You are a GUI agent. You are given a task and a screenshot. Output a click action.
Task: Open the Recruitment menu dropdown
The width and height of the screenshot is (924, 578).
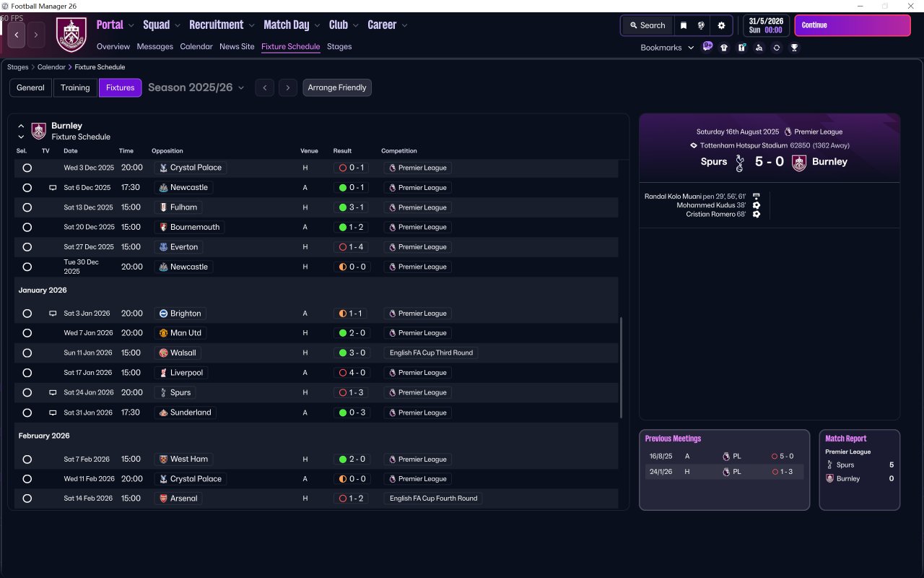(222, 25)
